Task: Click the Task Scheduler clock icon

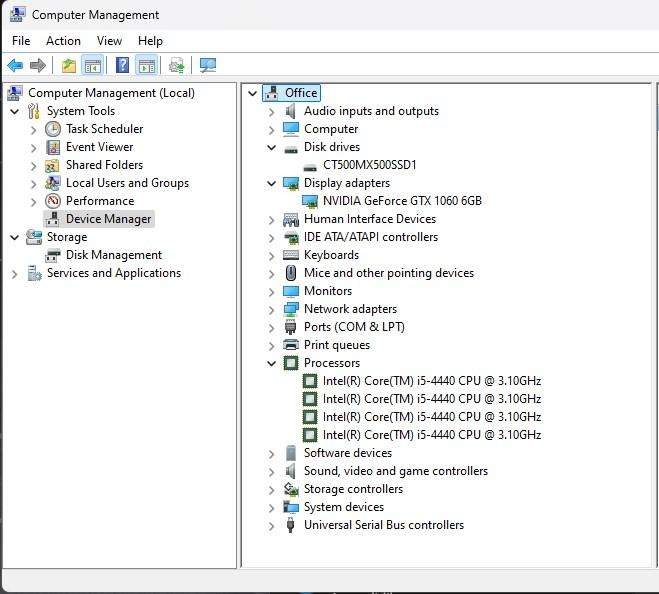Action: click(x=53, y=129)
